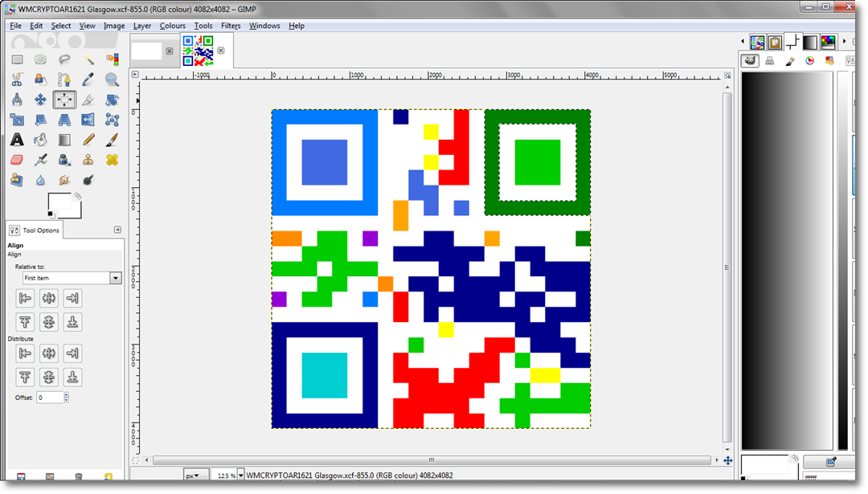Select the Bucket Fill tool

tap(40, 140)
